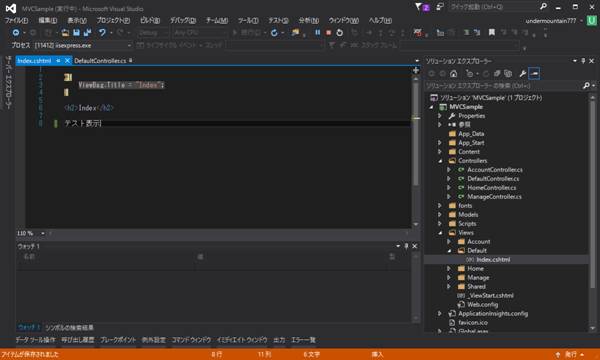Screen dimensions: 600x360
Task: Click the Navigate Backward toolbar icon
Action: tap(16, 33)
